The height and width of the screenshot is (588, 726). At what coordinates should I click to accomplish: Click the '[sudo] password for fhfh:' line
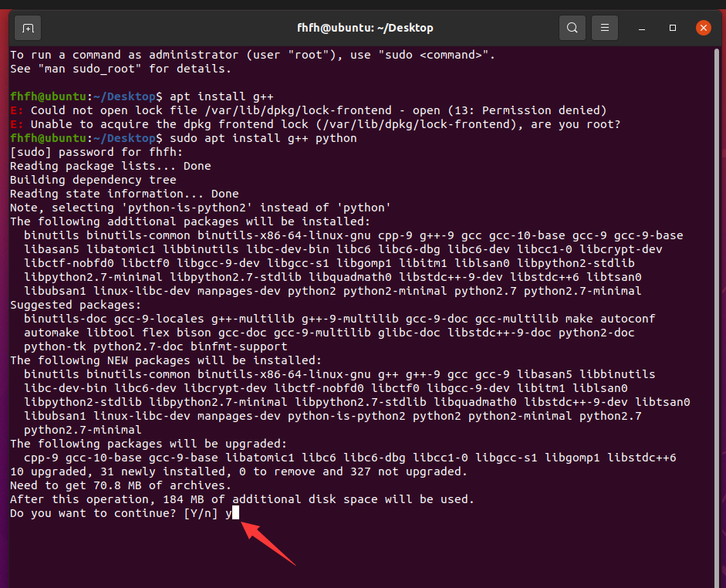(96, 152)
